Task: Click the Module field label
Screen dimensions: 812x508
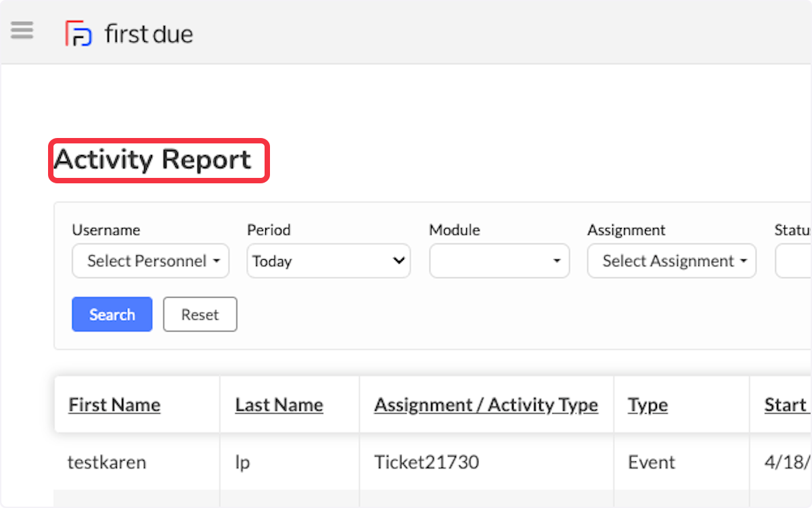Action: coord(455,230)
